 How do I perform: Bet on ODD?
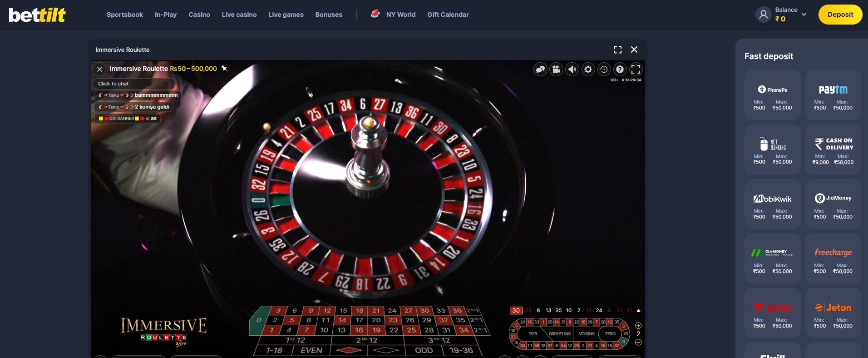click(x=424, y=350)
